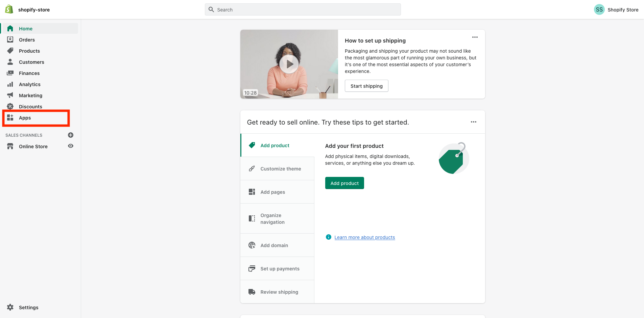The height and width of the screenshot is (318, 644).
Task: Open options menu on shipping video card
Action: [x=475, y=37]
